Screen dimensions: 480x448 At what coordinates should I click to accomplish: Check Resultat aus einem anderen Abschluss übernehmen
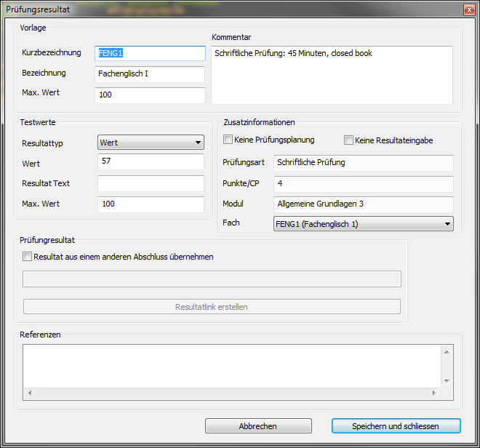click(x=28, y=257)
